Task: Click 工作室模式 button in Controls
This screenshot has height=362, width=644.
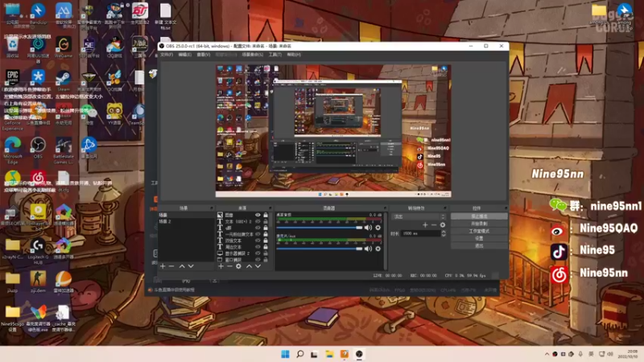Action: (x=479, y=231)
